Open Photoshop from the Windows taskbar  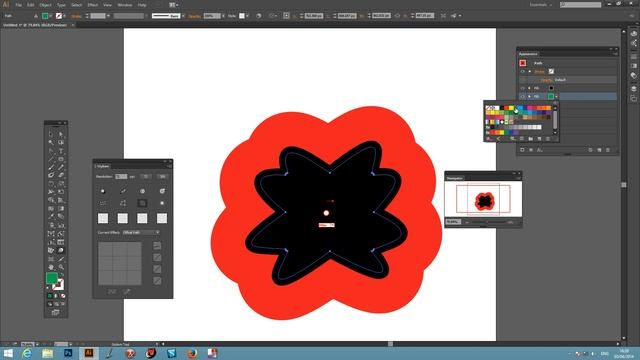(x=68, y=353)
